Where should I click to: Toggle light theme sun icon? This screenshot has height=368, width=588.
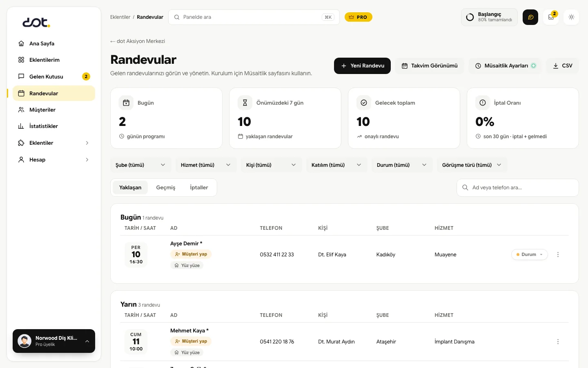point(571,17)
